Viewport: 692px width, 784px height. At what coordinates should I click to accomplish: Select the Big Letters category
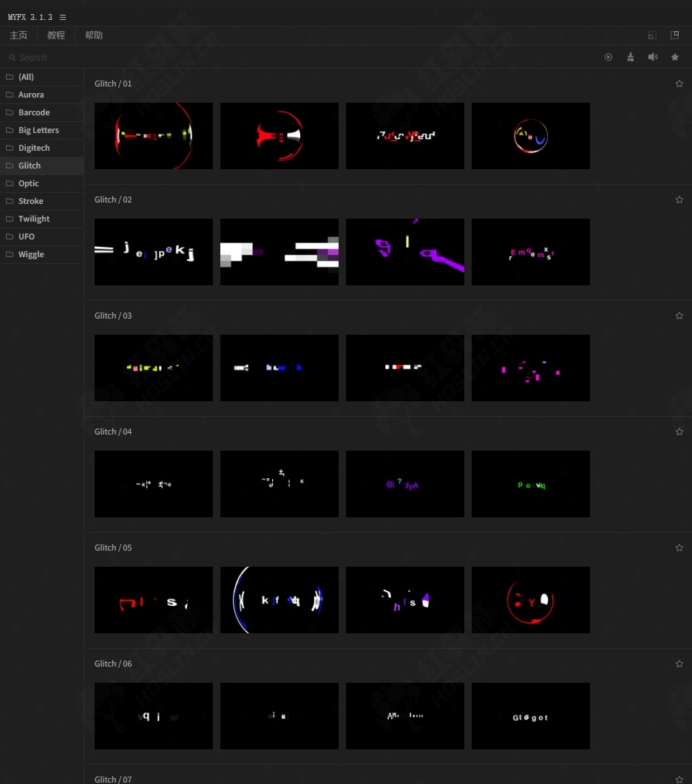click(42, 130)
